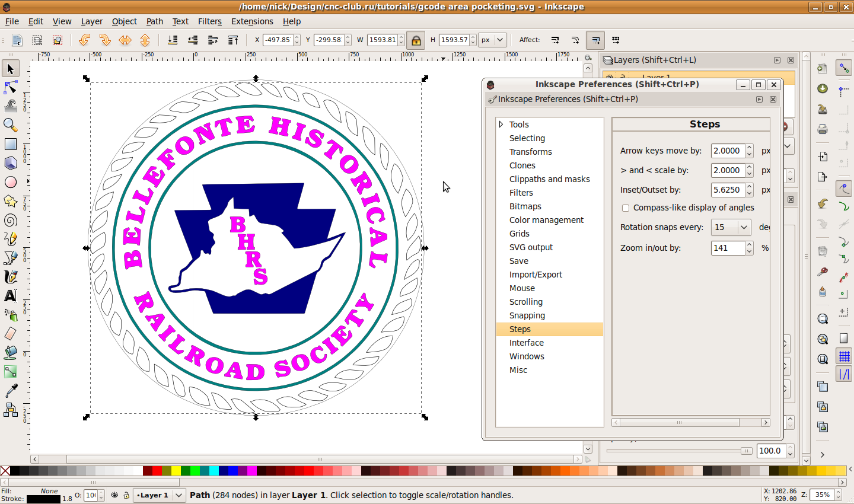Viewport: 854px width, 504px height.
Task: Select the Rectangle tool
Action: coord(10,144)
